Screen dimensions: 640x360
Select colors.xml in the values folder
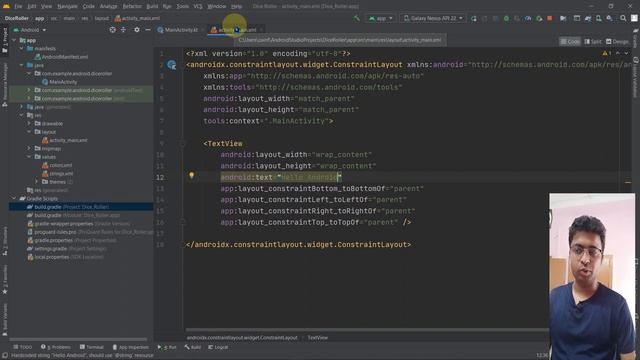(57, 165)
